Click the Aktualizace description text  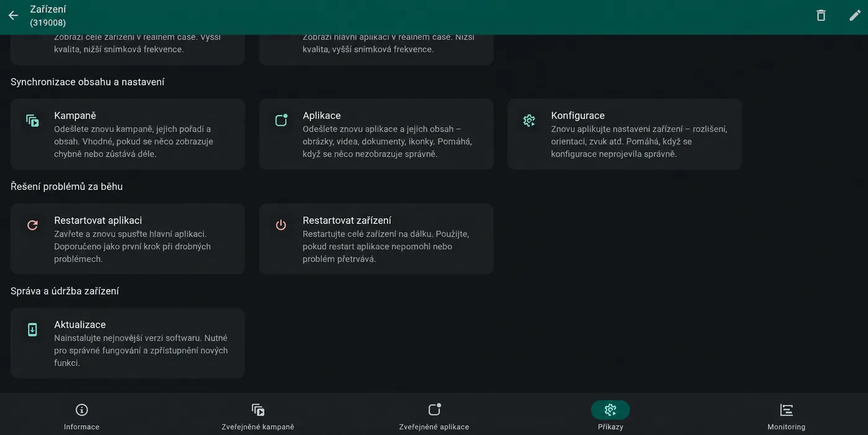141,351
